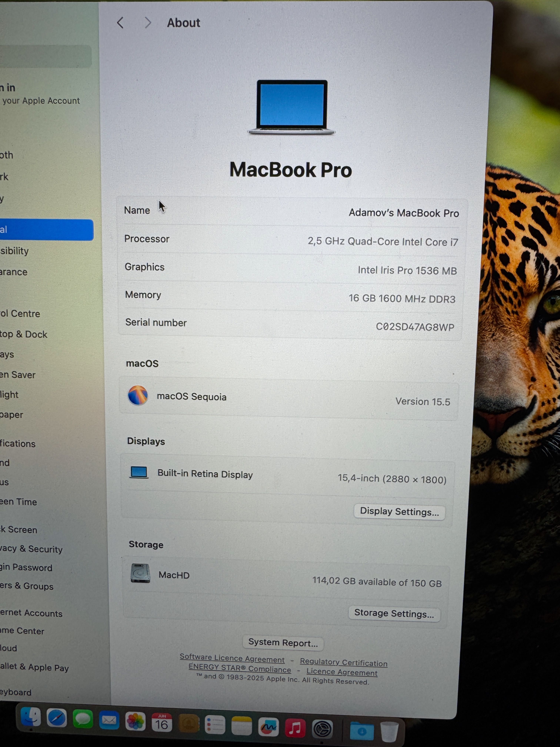This screenshot has height=747, width=560.
Task: Click the MacBook Pro illustration
Action: pos(292,107)
